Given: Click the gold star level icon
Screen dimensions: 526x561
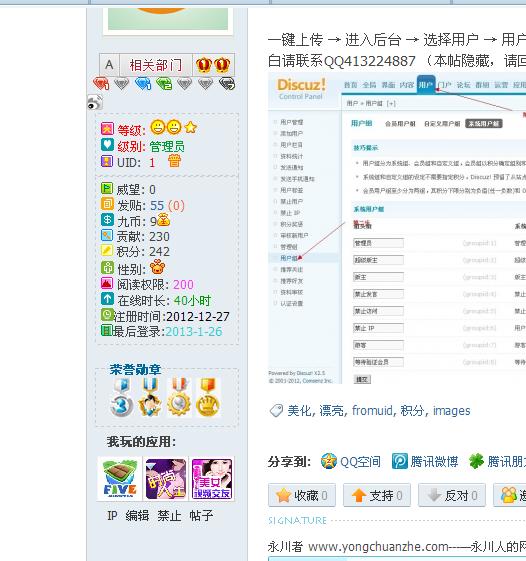Looking at the screenshot, I should [x=191, y=127].
